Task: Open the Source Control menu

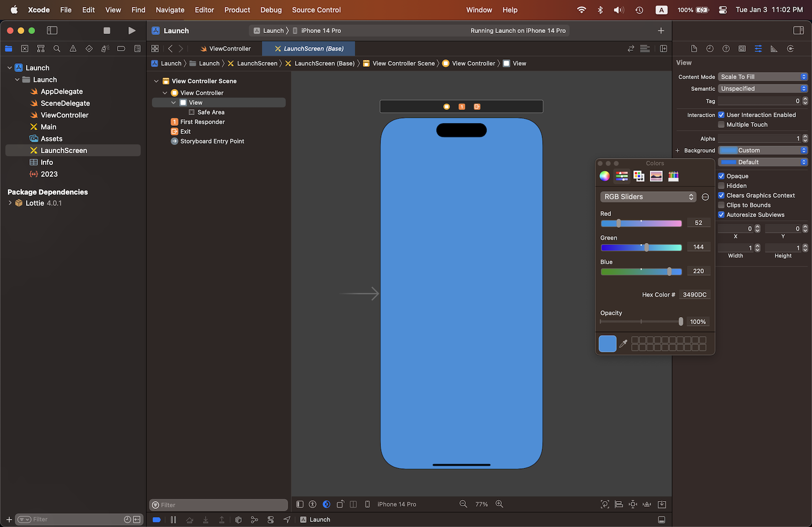Action: click(x=316, y=10)
